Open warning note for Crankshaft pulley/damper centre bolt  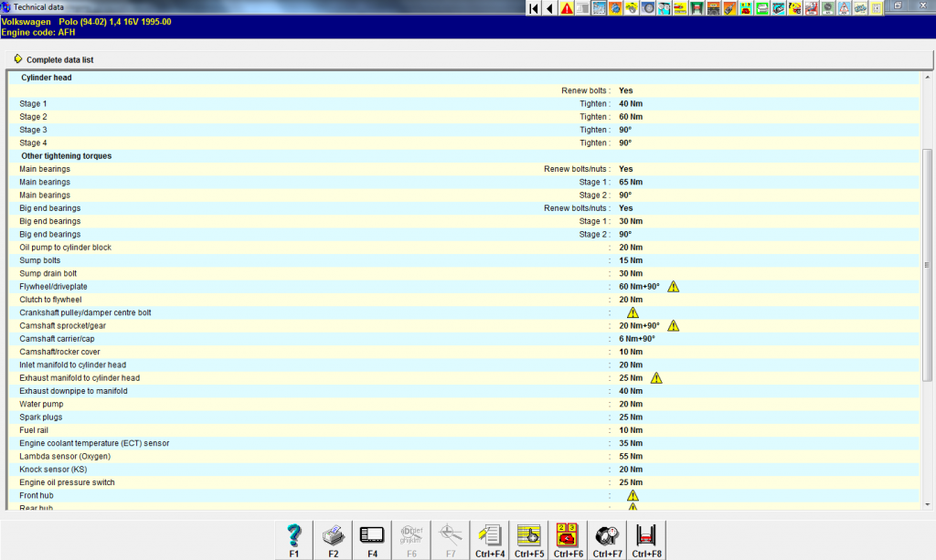633,312
